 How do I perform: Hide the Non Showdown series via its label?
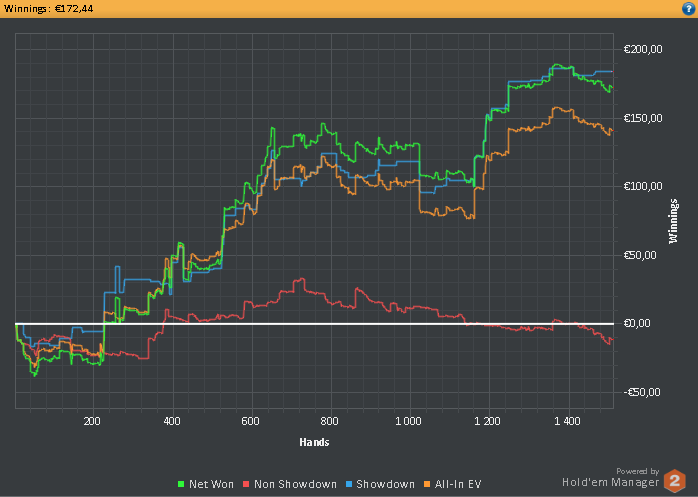pos(293,485)
